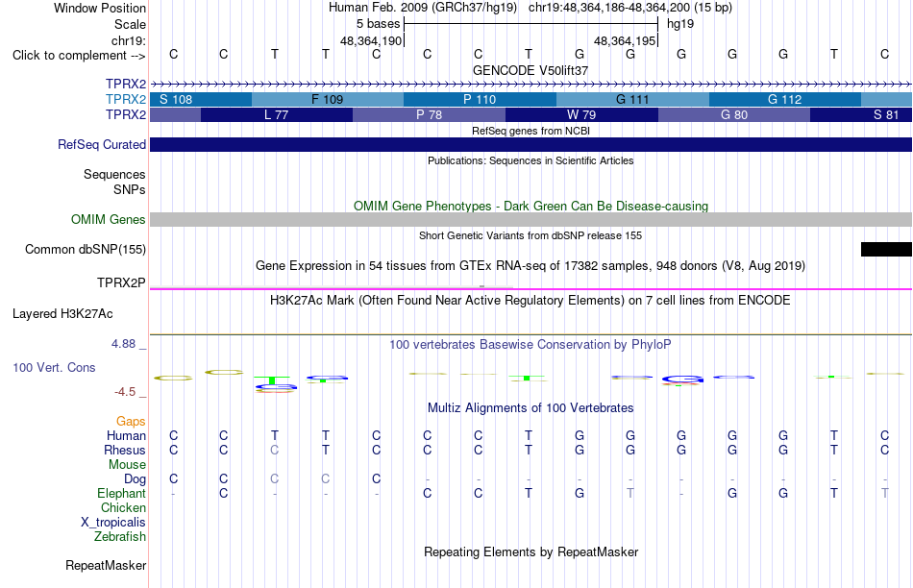Select the S 108 codon block
Viewport: 913px width, 588px height.
pos(201,100)
